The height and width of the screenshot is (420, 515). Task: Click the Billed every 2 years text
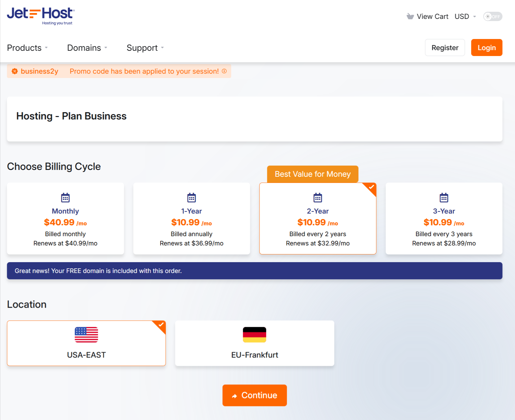pyautogui.click(x=318, y=234)
